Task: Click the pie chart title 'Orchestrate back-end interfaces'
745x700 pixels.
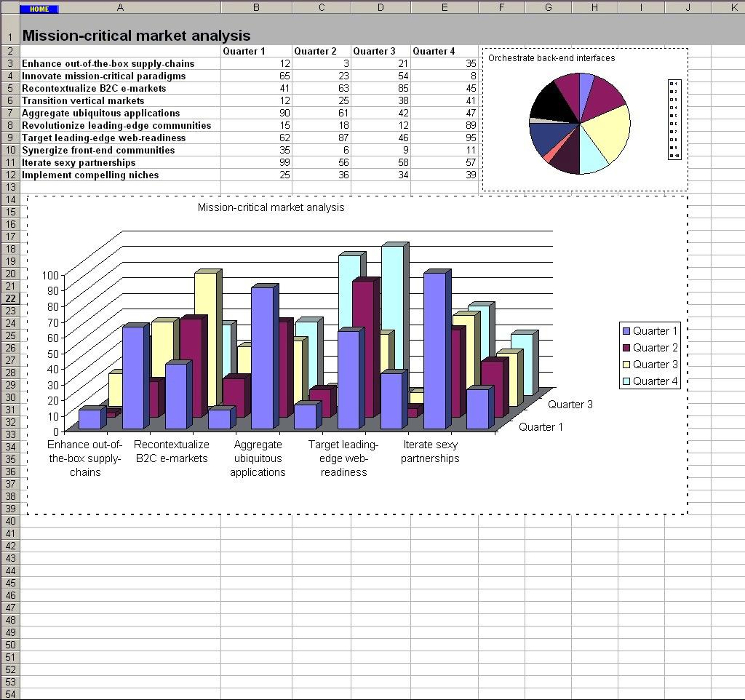Action: (551, 58)
